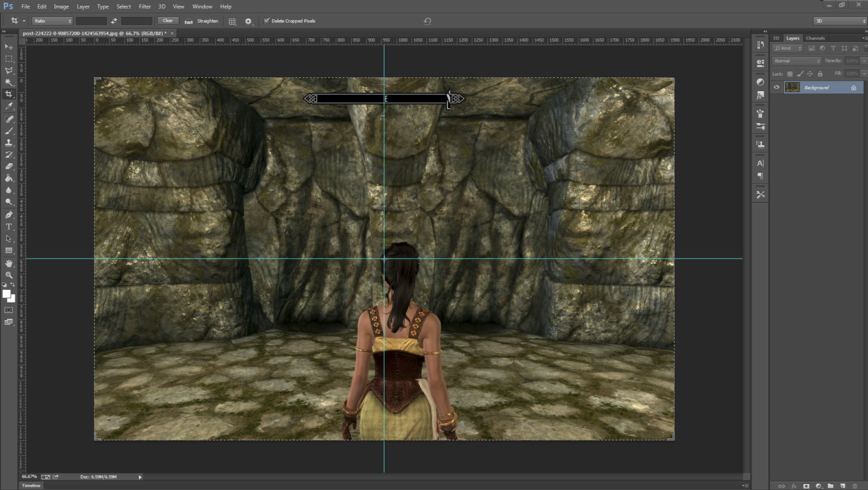Open the Fill slider dropdown
Image resolution: width=868 pixels, height=490 pixels.
863,74
